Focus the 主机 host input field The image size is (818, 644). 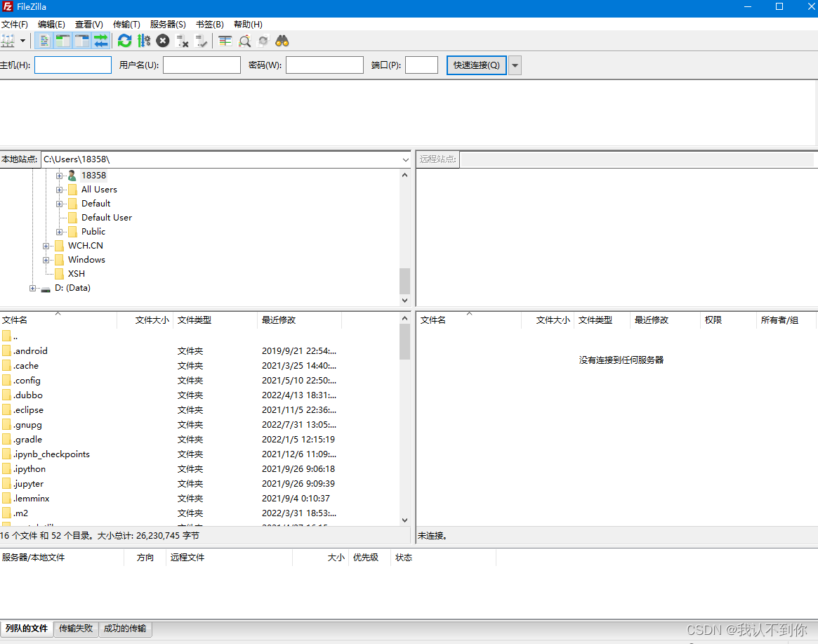pos(73,65)
